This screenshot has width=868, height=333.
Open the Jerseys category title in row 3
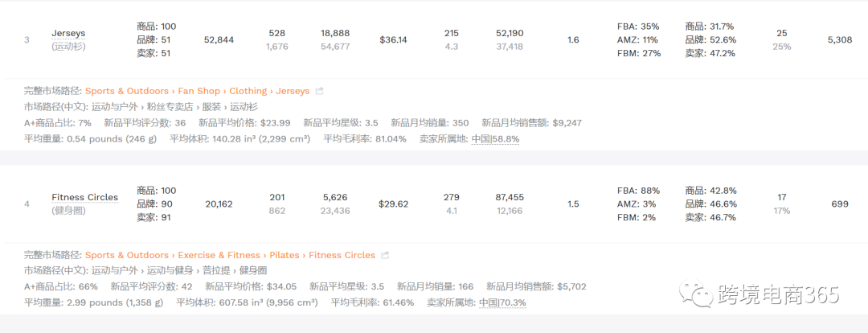(68, 33)
